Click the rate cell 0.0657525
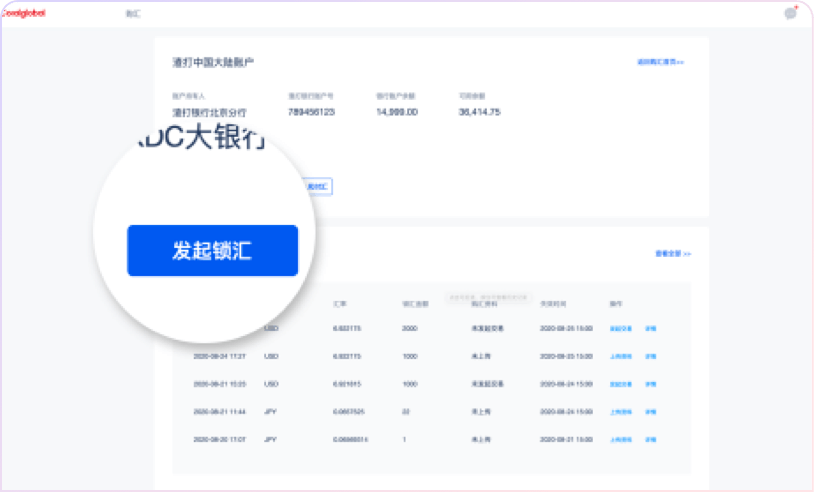This screenshot has width=814, height=492. coord(349,412)
